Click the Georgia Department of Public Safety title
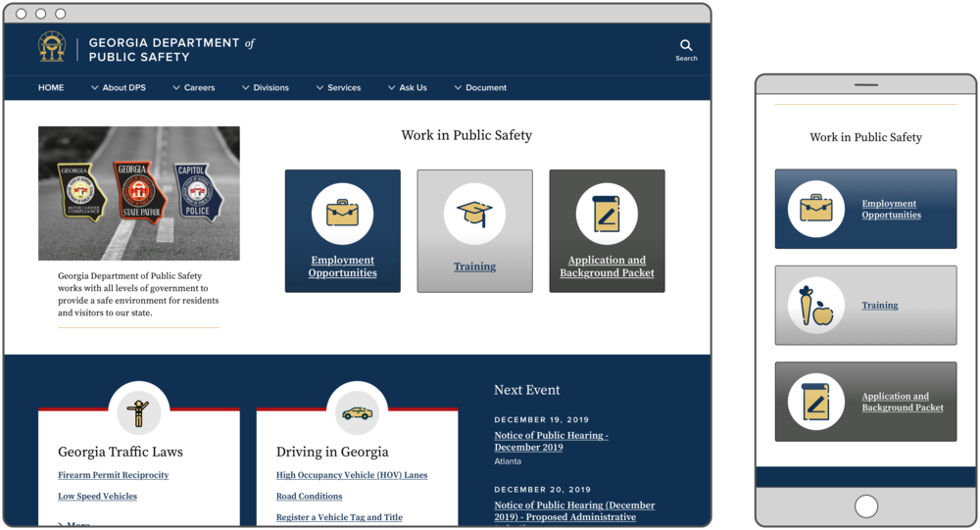This screenshot has width=980, height=530. tap(171, 50)
